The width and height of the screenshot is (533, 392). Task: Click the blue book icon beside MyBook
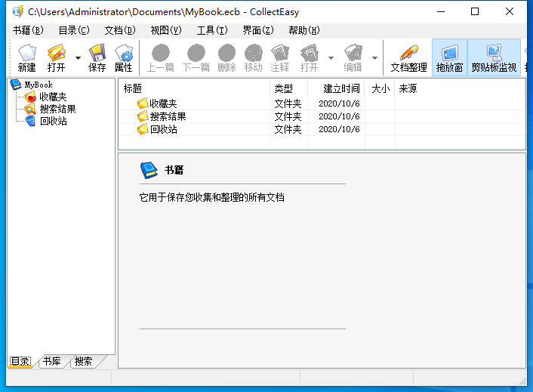click(x=16, y=85)
